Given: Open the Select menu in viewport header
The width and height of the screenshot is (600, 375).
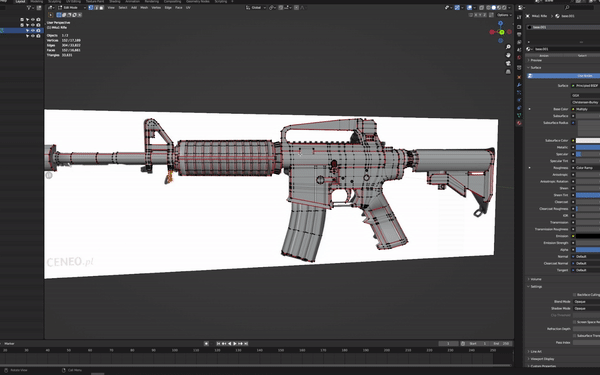Looking at the screenshot, I should 123,8.
